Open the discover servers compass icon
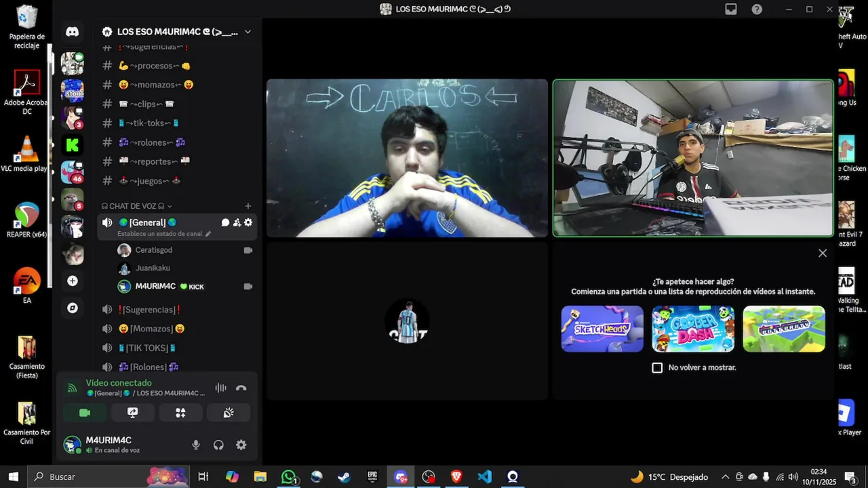This screenshot has width=868, height=488. point(73,308)
